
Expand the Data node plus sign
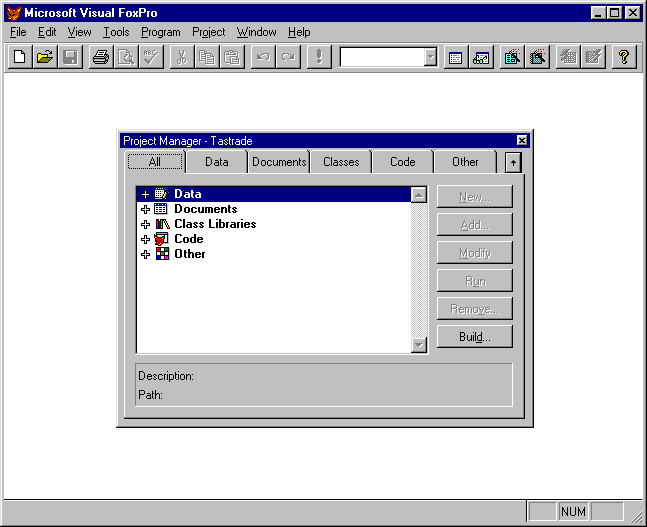[145, 194]
